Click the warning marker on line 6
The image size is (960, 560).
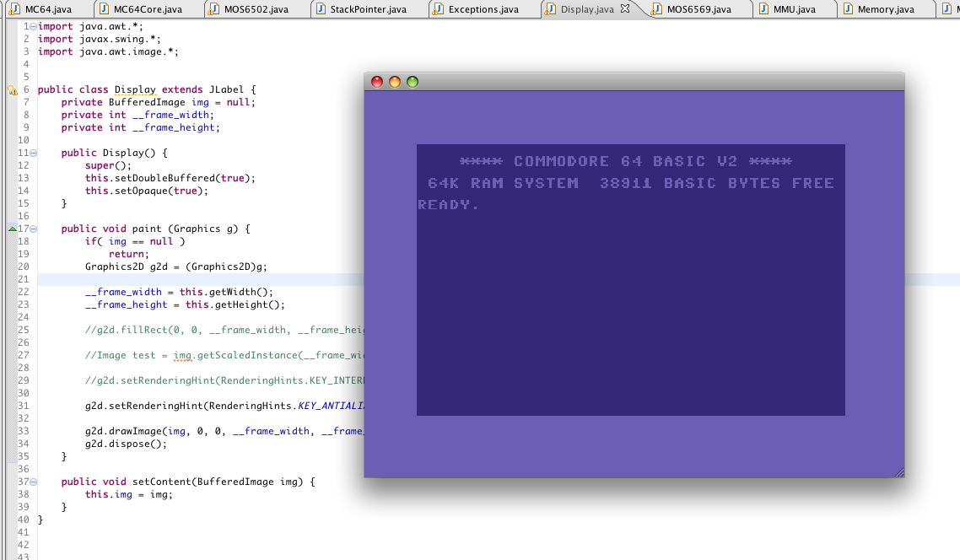pos(13,90)
